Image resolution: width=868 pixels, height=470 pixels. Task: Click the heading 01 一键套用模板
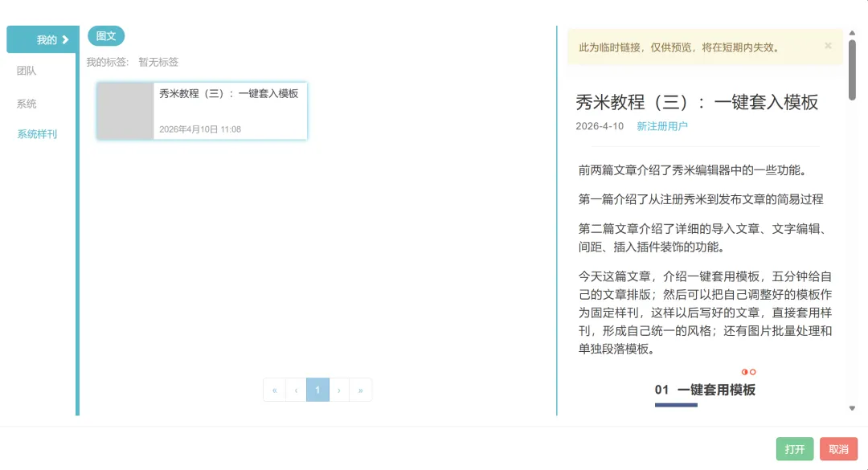705,390
